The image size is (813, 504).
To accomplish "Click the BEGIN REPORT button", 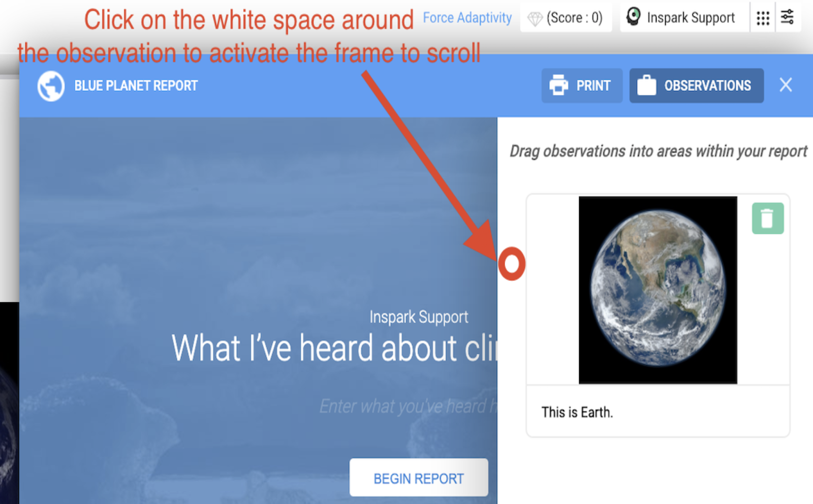I will coord(419,478).
